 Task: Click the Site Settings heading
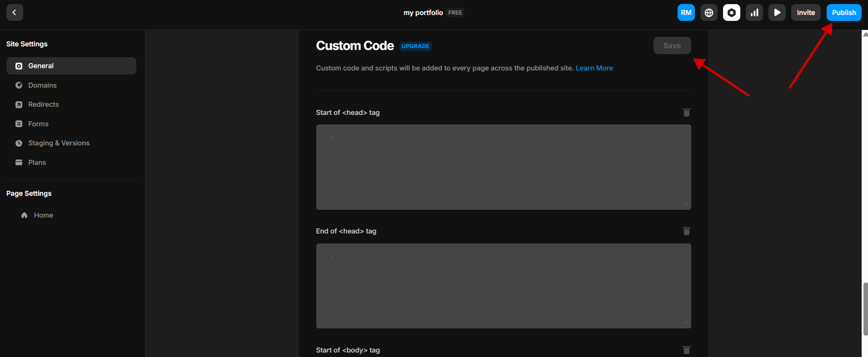[27, 44]
